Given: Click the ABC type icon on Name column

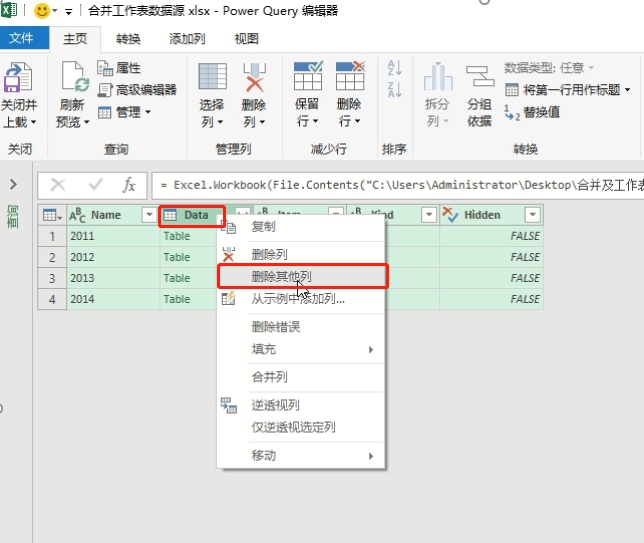Looking at the screenshot, I should [77, 214].
